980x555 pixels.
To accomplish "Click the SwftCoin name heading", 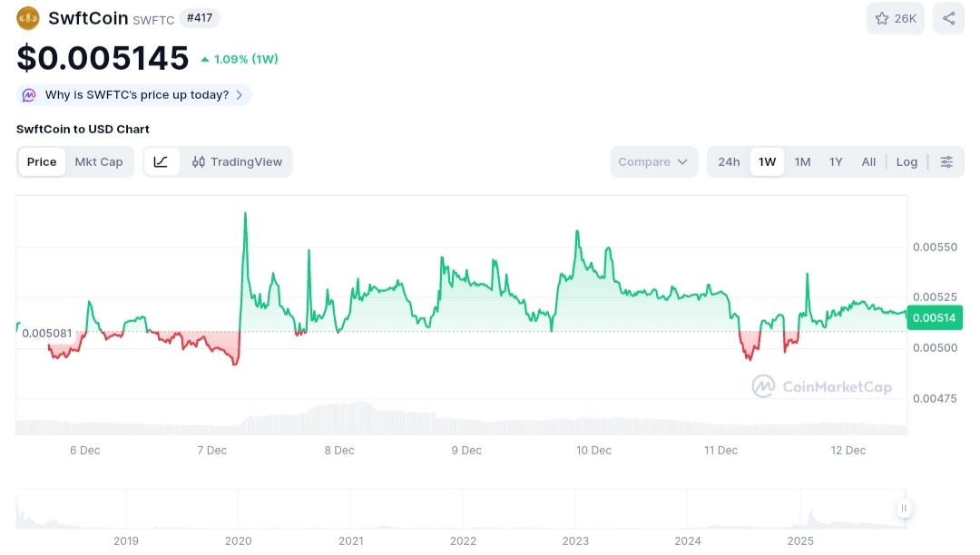I will 88,18.
